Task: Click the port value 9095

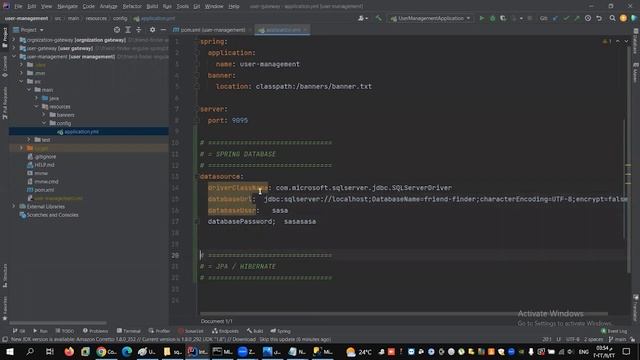Action: [x=240, y=120]
